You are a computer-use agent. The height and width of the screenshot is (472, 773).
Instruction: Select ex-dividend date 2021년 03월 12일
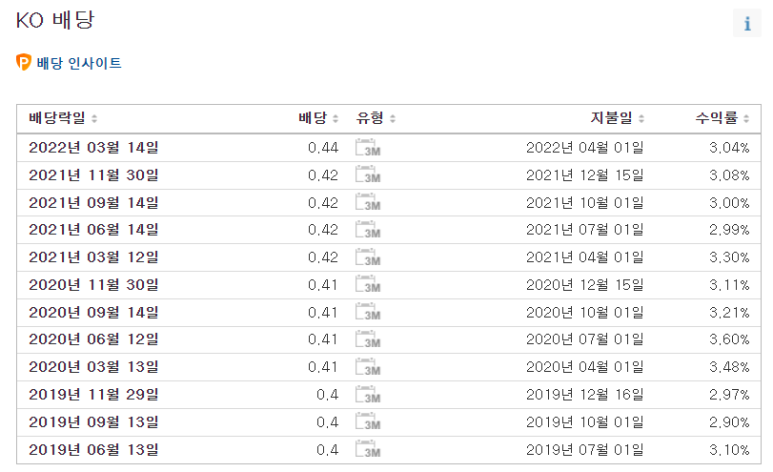(x=94, y=257)
